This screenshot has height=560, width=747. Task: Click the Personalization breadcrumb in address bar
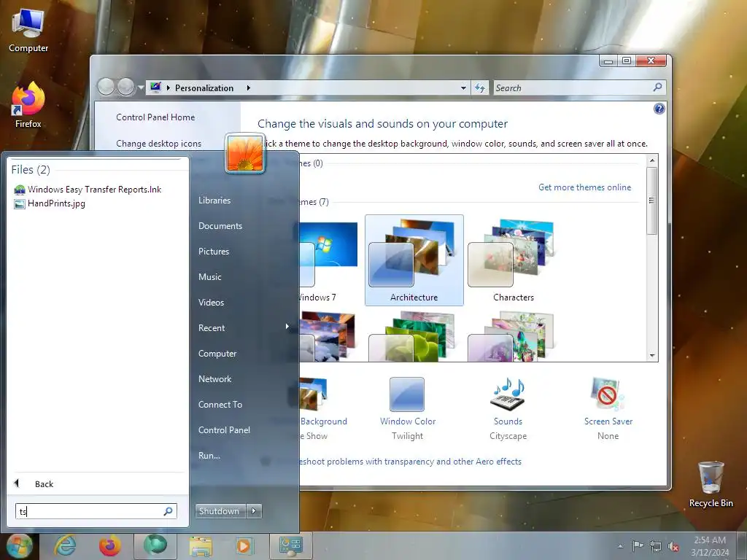[x=204, y=87]
